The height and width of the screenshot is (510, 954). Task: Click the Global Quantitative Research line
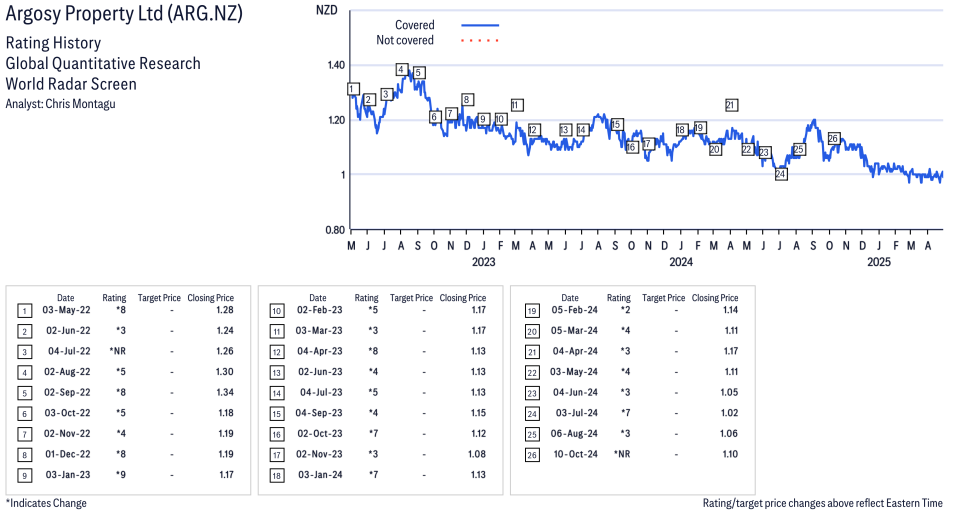[x=103, y=64]
